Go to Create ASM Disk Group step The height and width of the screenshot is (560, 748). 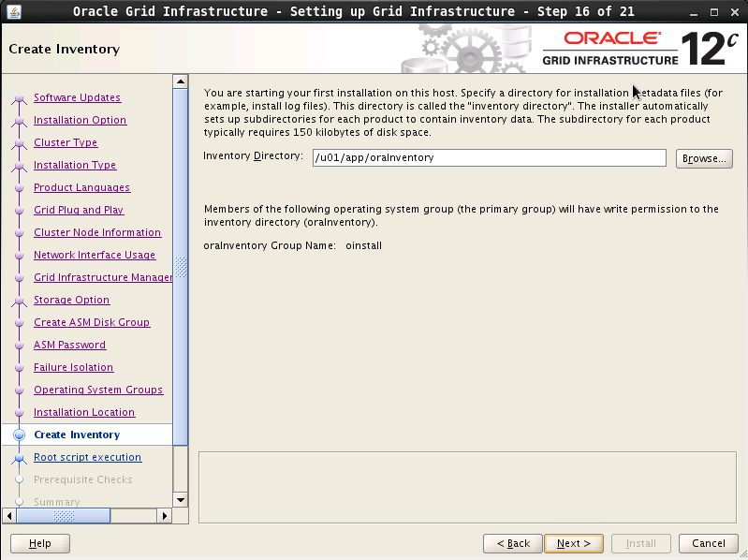coord(92,322)
